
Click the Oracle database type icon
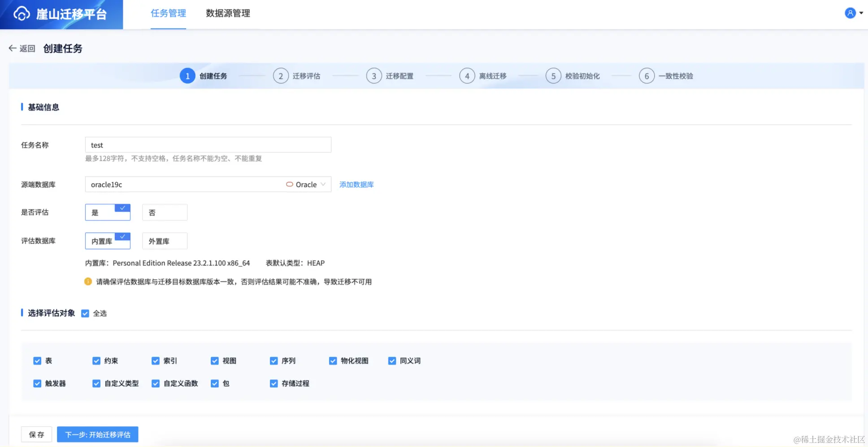(x=290, y=184)
